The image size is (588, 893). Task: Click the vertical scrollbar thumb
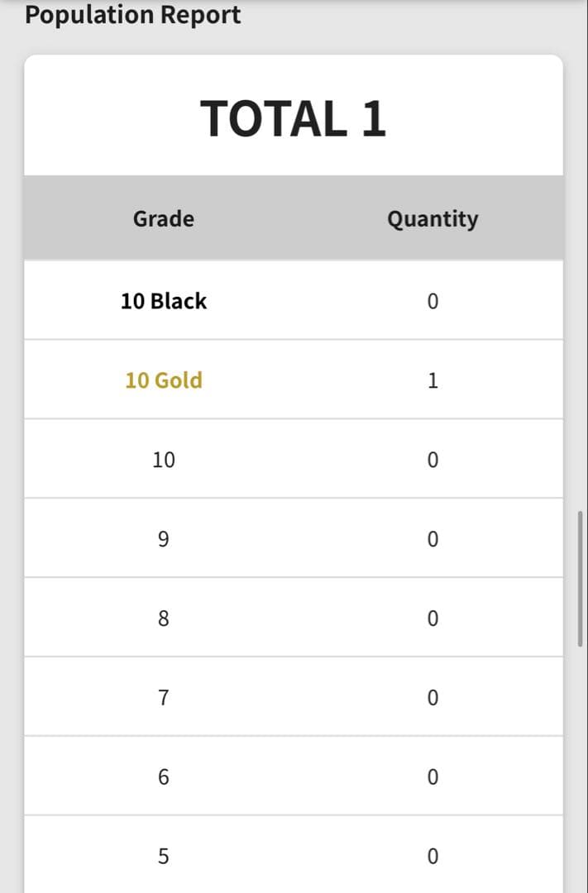click(581, 579)
